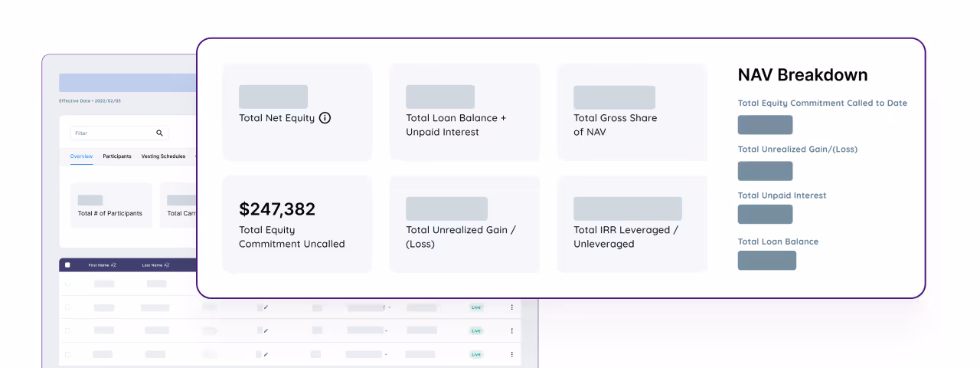Click the pencil edit icon in first Live row

pos(266,307)
